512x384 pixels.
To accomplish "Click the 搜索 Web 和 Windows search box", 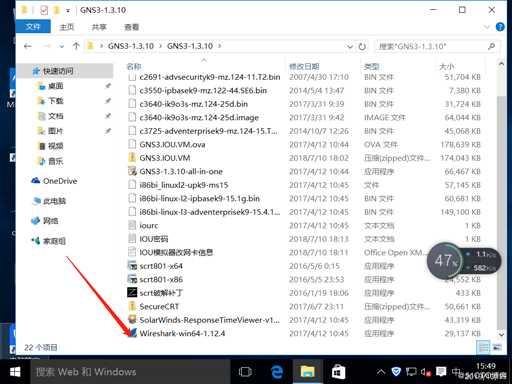I will [x=131, y=372].
